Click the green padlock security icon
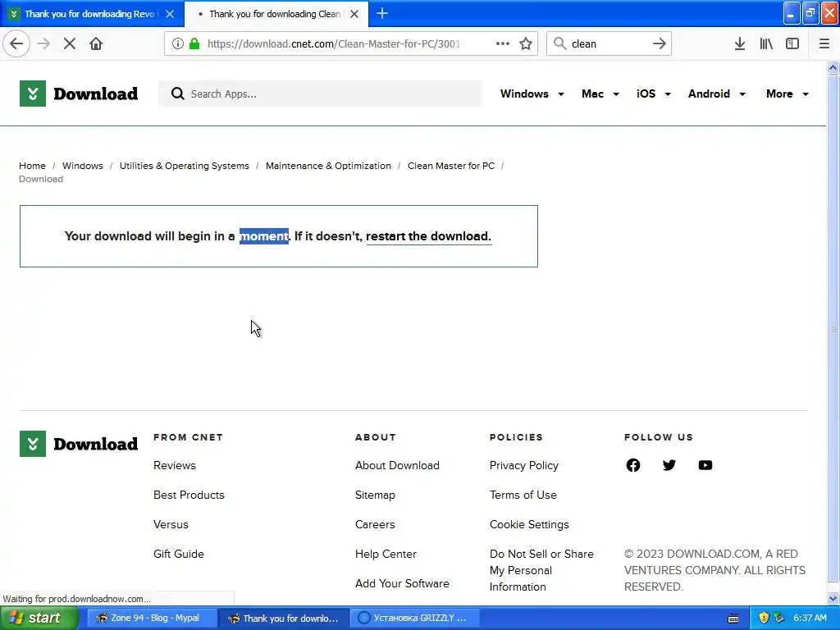840x630 pixels. [194, 43]
